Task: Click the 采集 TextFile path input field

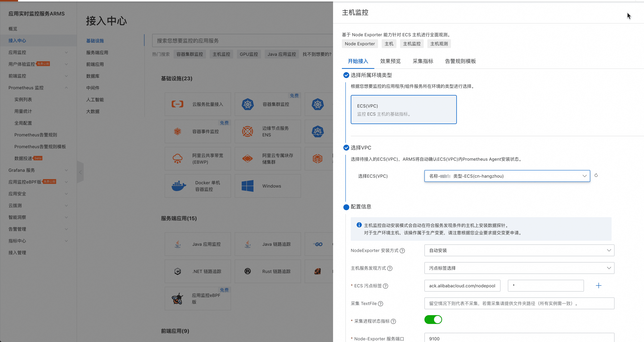Action: coord(519,303)
